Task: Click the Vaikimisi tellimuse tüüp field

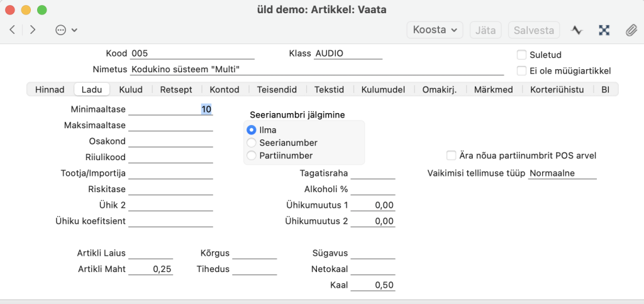Action: coord(562,173)
